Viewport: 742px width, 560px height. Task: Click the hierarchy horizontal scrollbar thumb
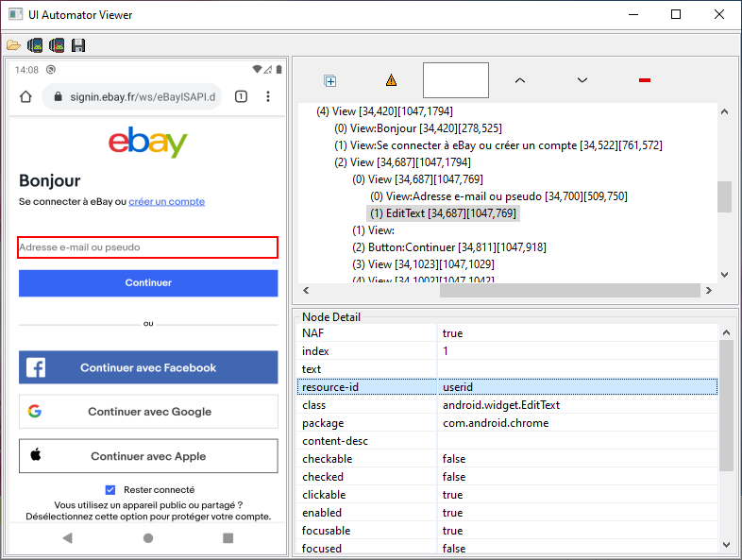click(x=570, y=290)
